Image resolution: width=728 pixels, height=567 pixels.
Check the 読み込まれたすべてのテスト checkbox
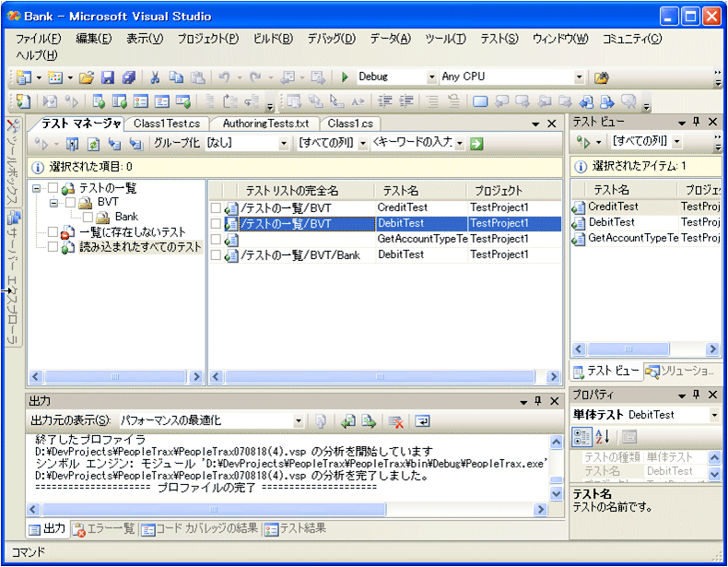[53, 246]
